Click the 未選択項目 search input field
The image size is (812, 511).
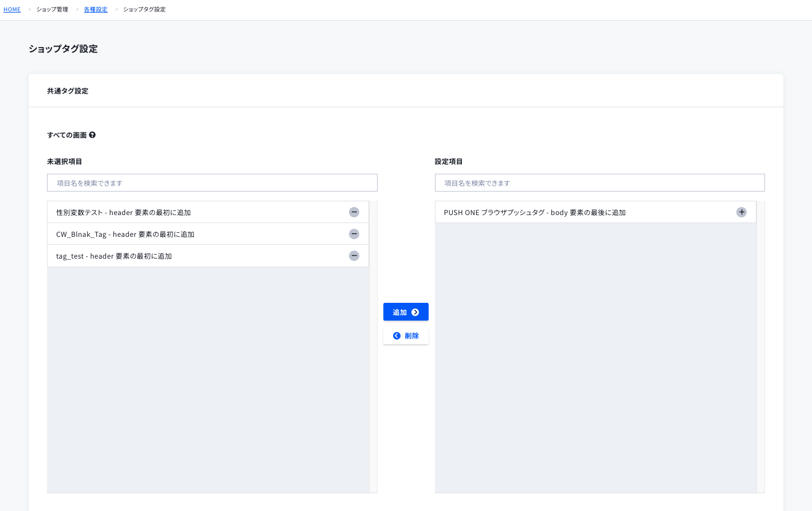(212, 182)
